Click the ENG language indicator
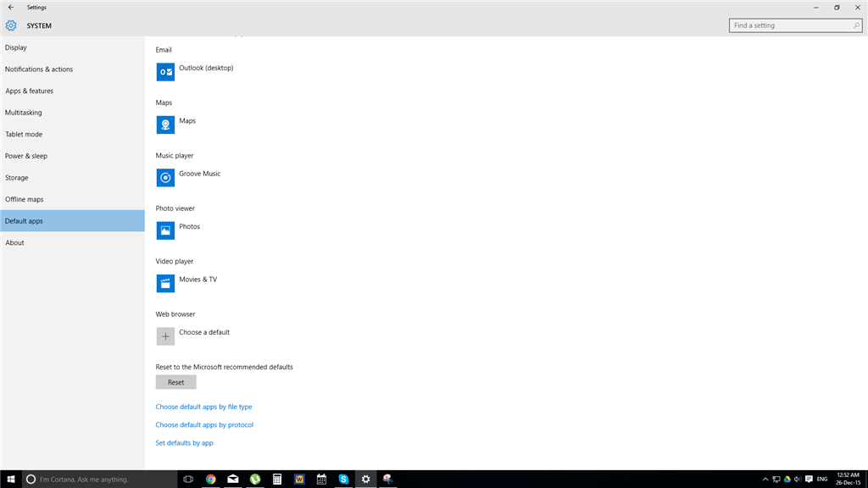This screenshot has height=488, width=868. (x=822, y=480)
